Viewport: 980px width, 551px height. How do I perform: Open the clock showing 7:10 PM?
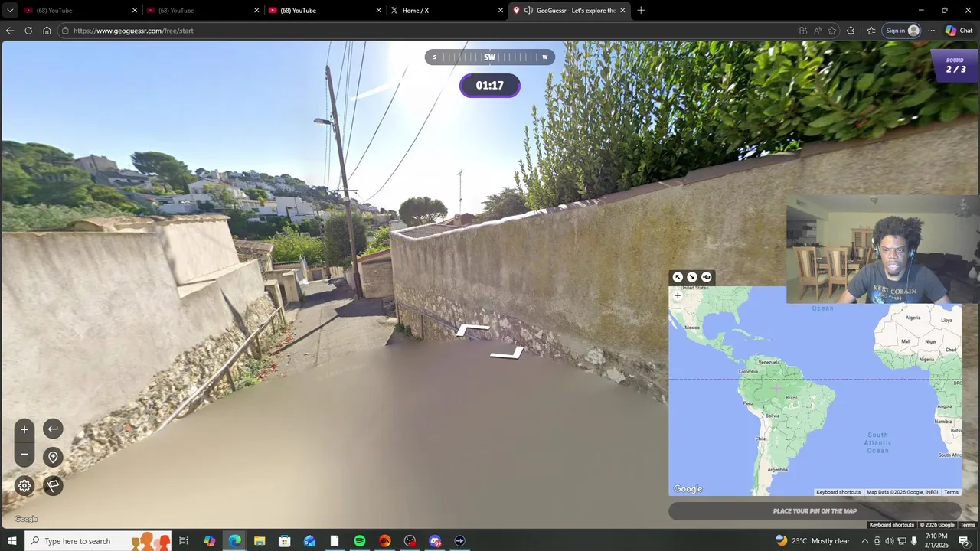936,541
